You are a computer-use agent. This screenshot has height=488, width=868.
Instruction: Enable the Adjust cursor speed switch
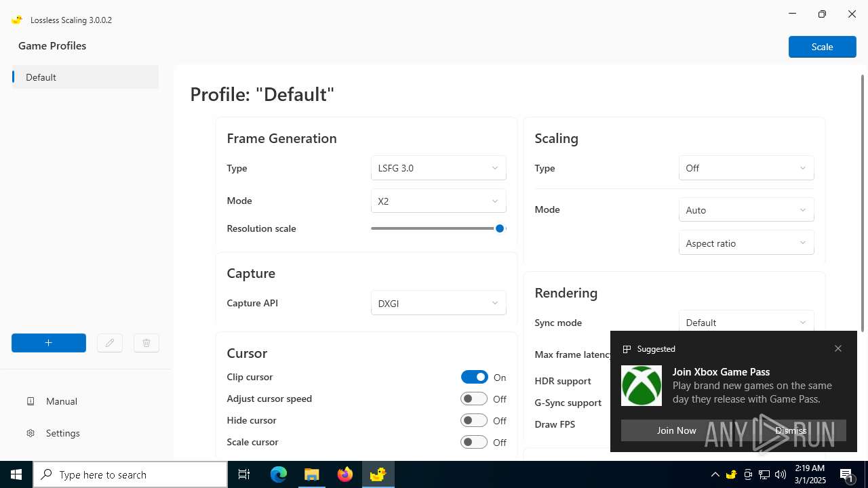click(x=474, y=399)
